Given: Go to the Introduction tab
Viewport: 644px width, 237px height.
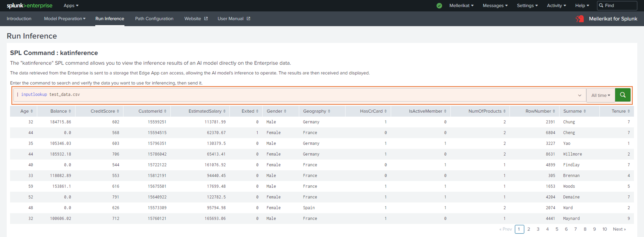Looking at the screenshot, I should tap(19, 19).
